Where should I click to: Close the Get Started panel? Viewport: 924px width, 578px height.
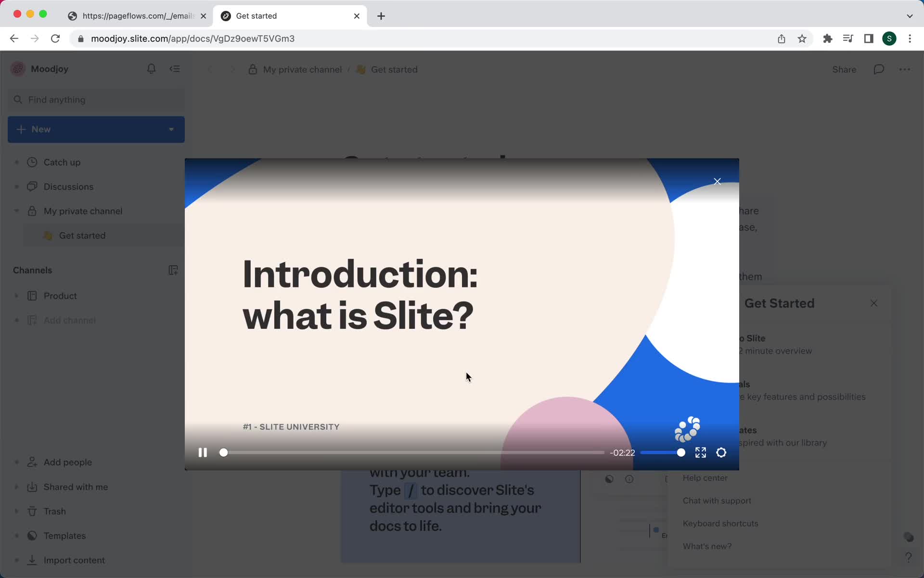873,303
